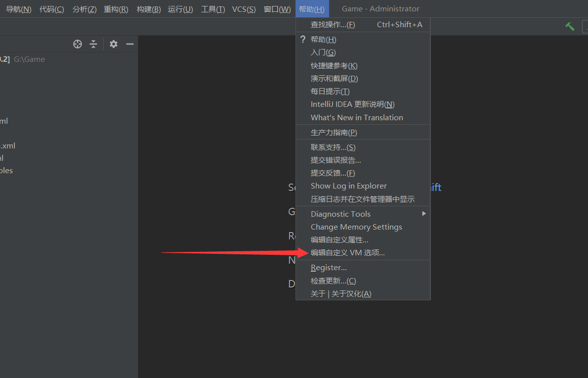Open the 导航(N) menu
588x378 pixels.
18,9
